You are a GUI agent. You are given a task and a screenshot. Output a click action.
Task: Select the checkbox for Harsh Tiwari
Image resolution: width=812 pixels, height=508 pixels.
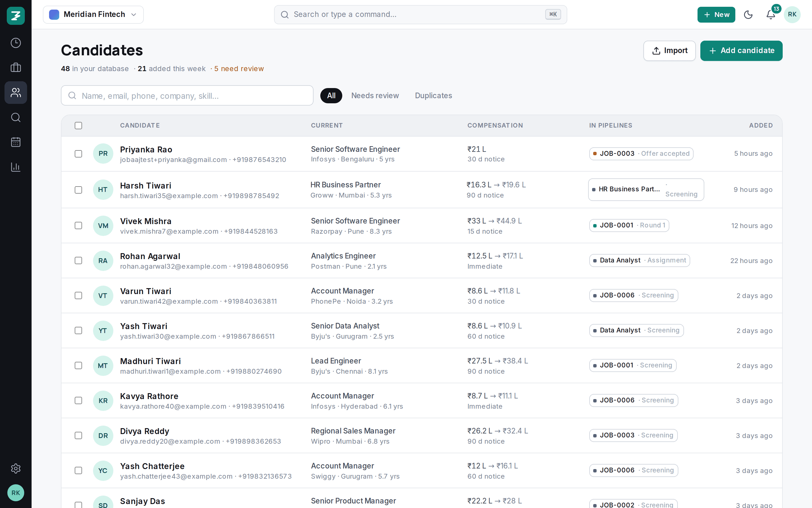pyautogui.click(x=78, y=190)
